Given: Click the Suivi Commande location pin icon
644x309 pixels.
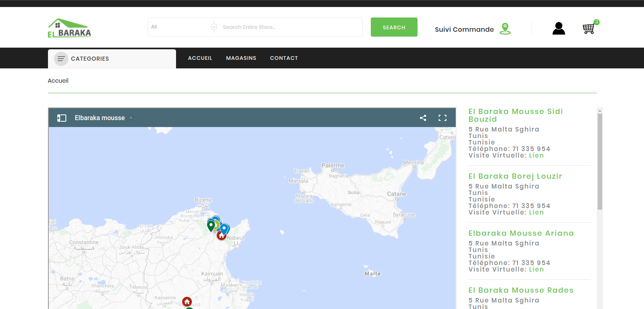Looking at the screenshot, I should click(505, 28).
